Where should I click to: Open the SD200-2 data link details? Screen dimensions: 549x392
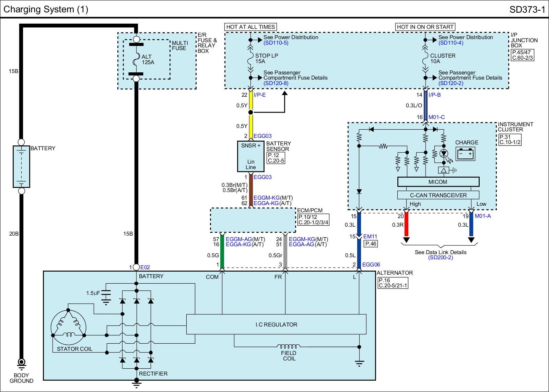(440, 258)
